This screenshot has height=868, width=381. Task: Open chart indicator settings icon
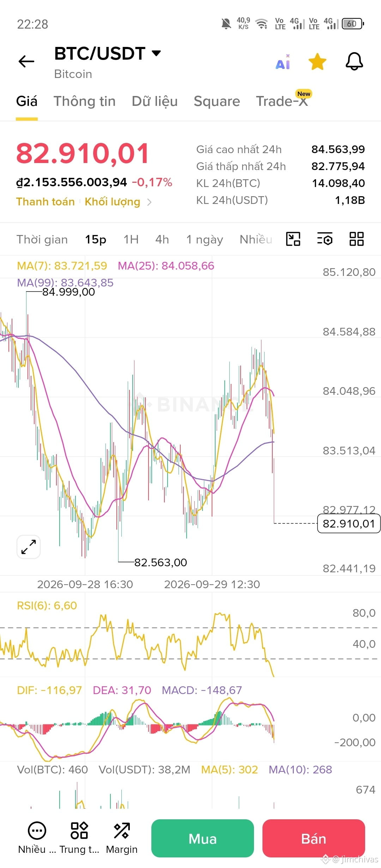[x=325, y=239]
